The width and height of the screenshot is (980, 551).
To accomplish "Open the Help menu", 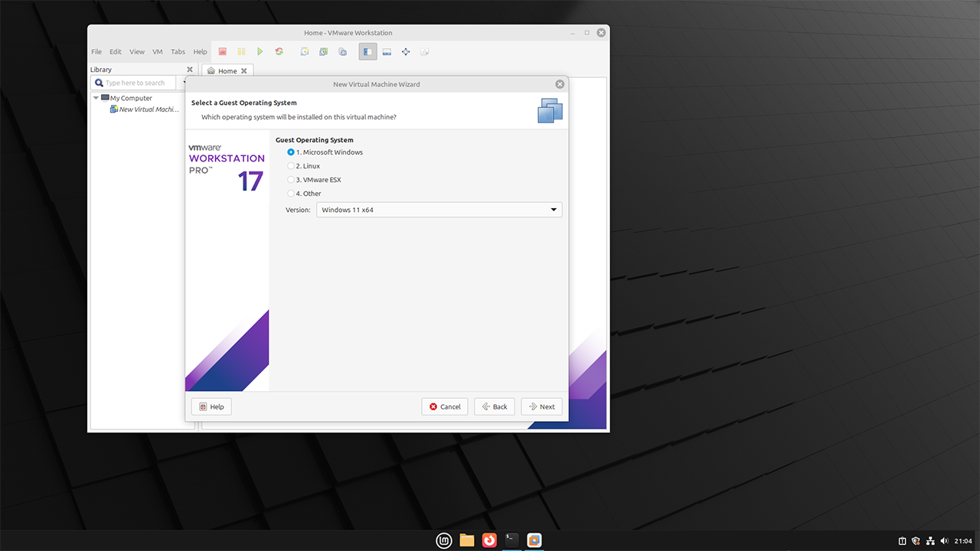I will click(x=200, y=52).
